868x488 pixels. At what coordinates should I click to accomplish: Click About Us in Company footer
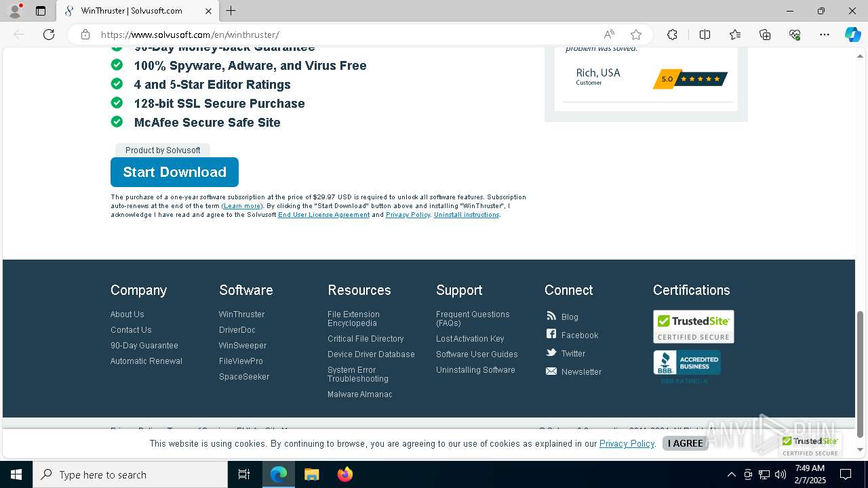[x=127, y=314]
